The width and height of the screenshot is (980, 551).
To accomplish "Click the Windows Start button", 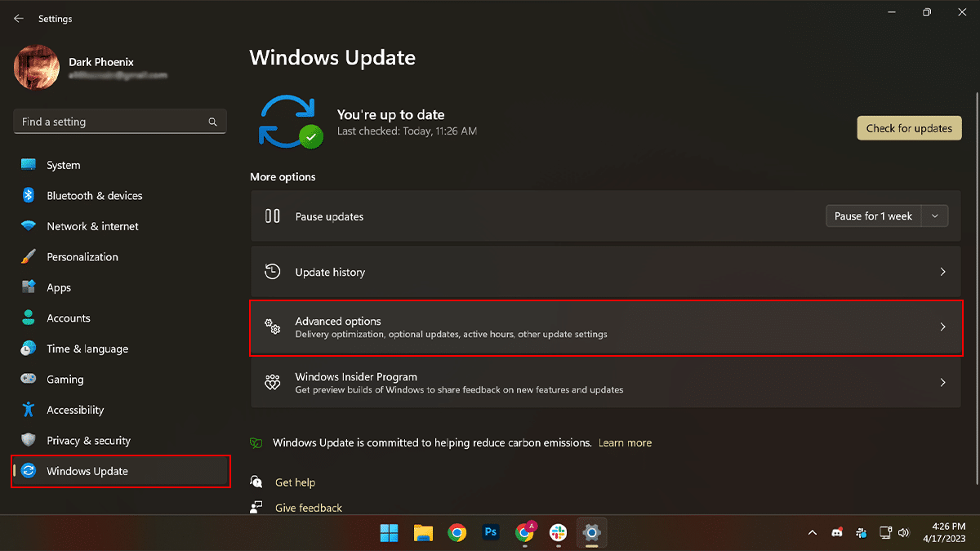I will pos(390,533).
